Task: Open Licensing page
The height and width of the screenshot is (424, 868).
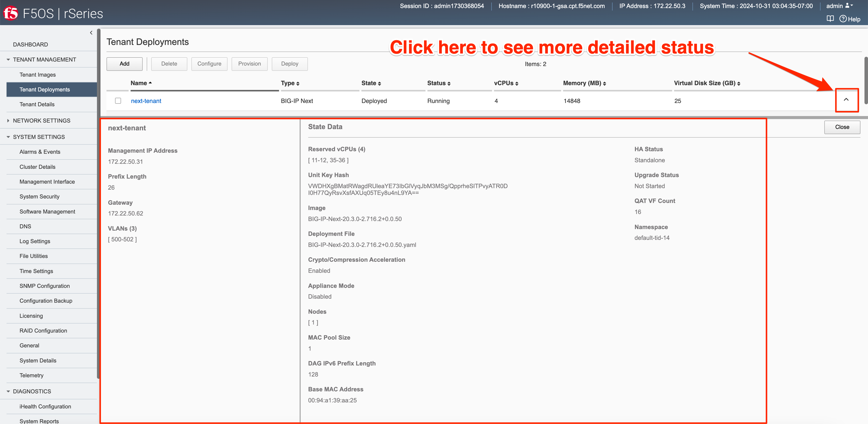Action: tap(31, 316)
